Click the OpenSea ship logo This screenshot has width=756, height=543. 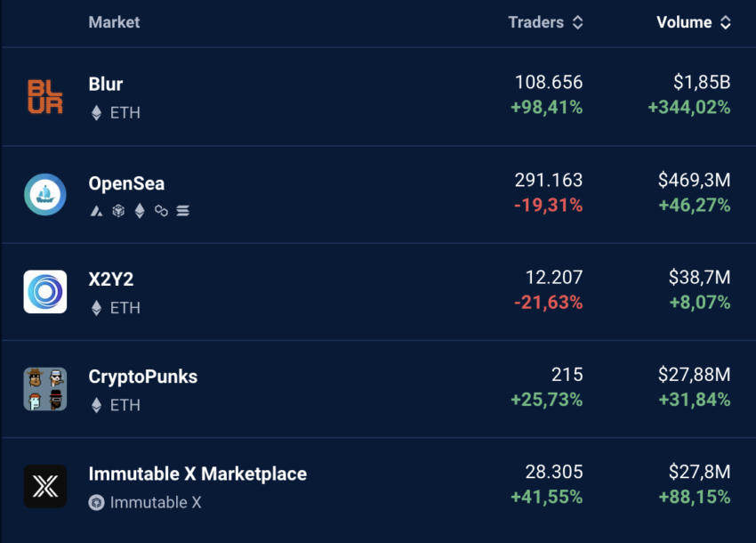click(45, 194)
